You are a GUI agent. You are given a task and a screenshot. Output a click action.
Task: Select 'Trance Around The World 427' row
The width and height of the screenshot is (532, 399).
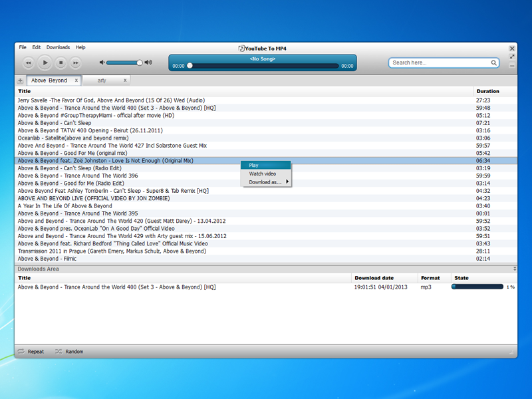tap(266, 146)
